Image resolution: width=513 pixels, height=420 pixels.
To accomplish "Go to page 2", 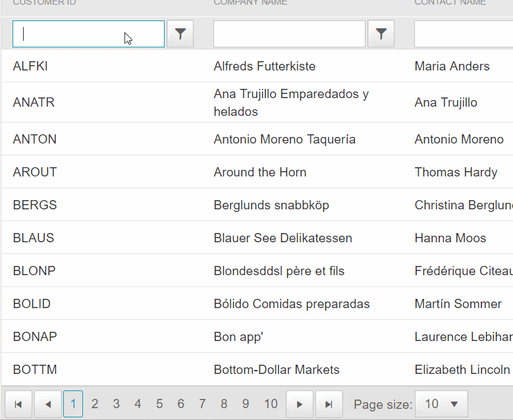I will click(x=95, y=404).
